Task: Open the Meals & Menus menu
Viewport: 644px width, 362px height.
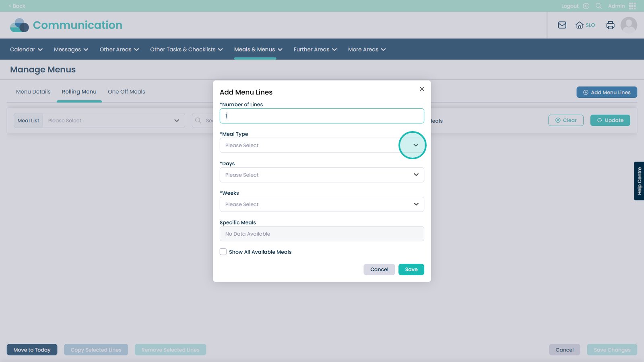Action: (x=258, y=49)
